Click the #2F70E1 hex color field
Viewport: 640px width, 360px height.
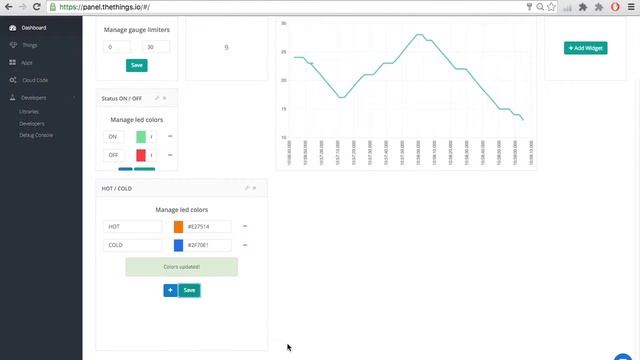tap(208, 245)
